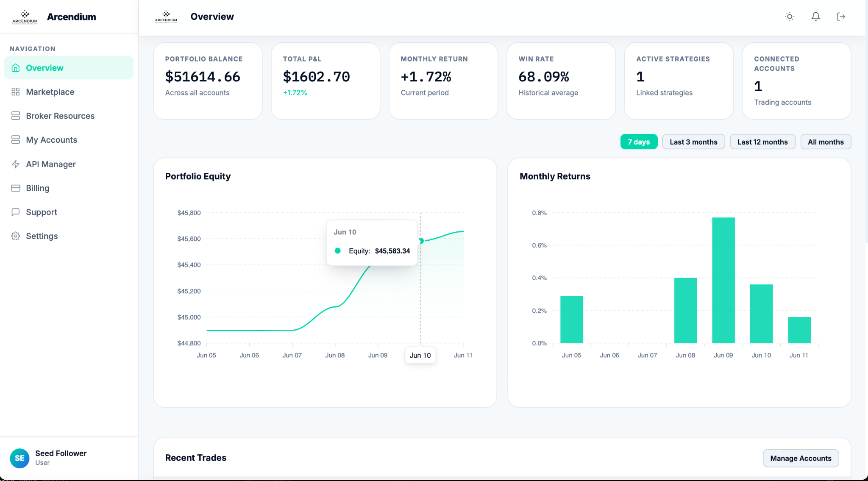Click the Jun 10 data point on equity chart
Image resolution: width=868 pixels, height=481 pixels.
point(421,241)
